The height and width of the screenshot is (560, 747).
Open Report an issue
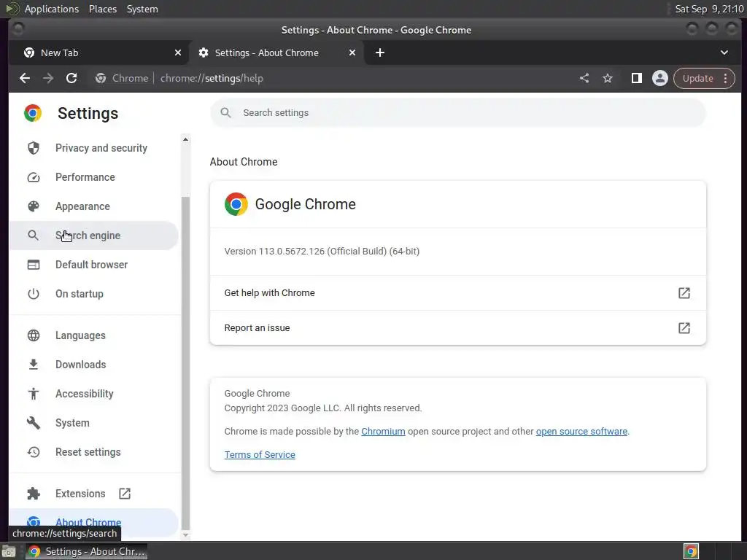pyautogui.click(x=458, y=327)
